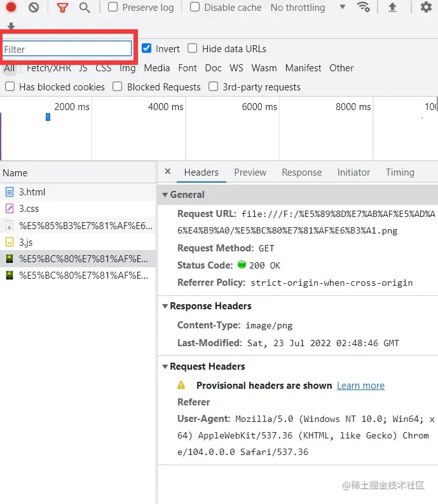Filter by WS requests
Viewport: 438px width, 504px height.
[x=236, y=68]
